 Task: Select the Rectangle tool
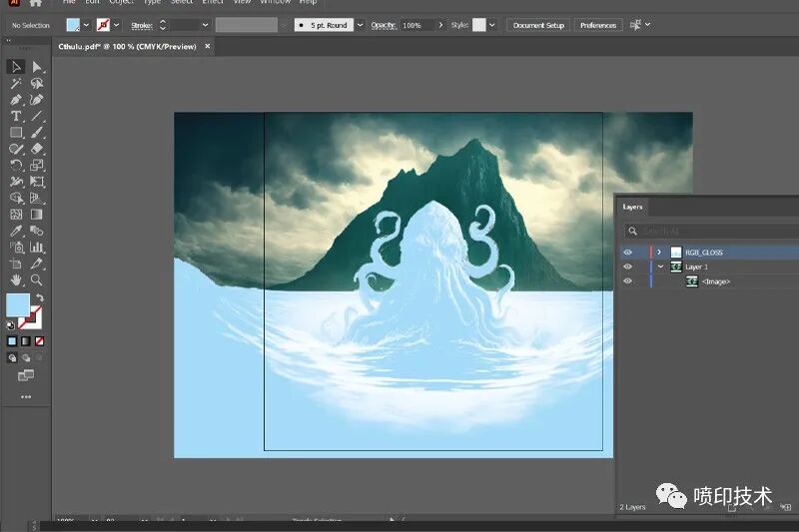(16, 133)
